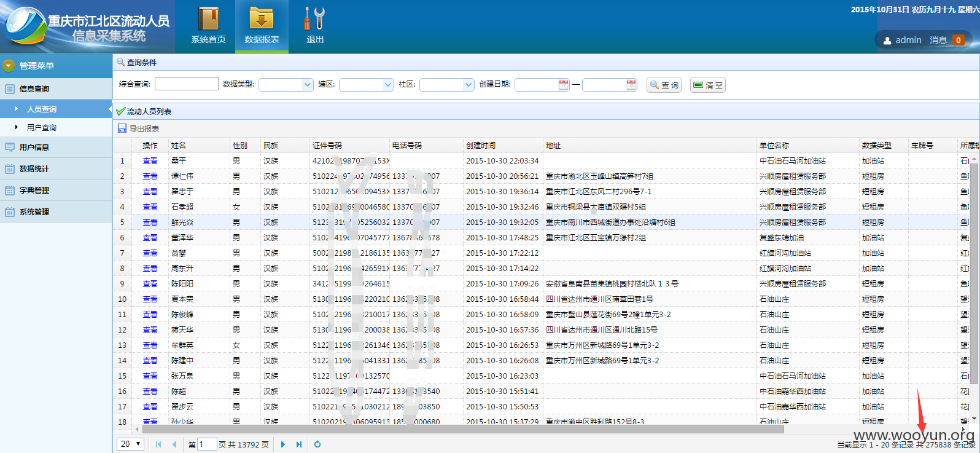Jump to the last page of results
This screenshot has width=980, height=453.
pos(299,444)
